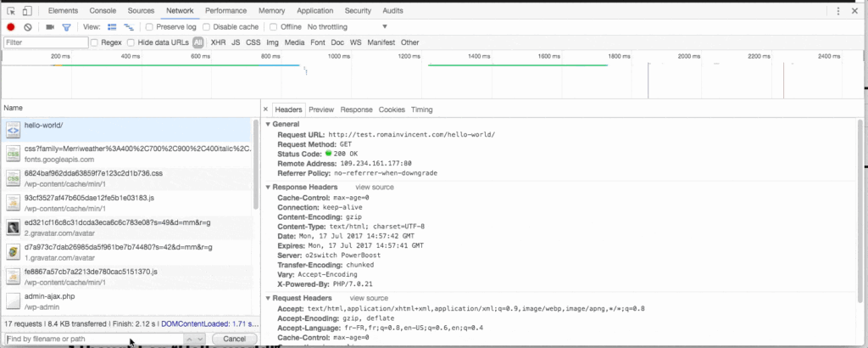Viewport: 868px width, 348px height.
Task: Click JS icon for fe8867a57cb7a2213de780cac5151370.js
Action: coord(14,276)
